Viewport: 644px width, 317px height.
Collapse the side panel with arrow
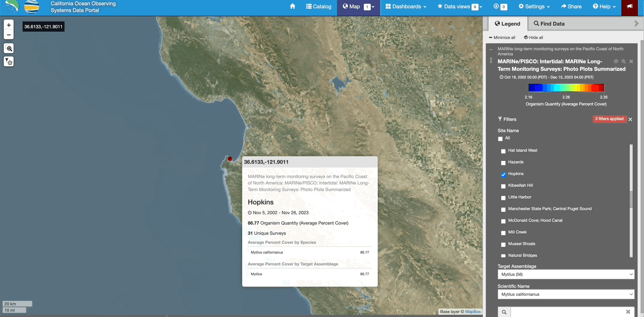[x=636, y=24]
